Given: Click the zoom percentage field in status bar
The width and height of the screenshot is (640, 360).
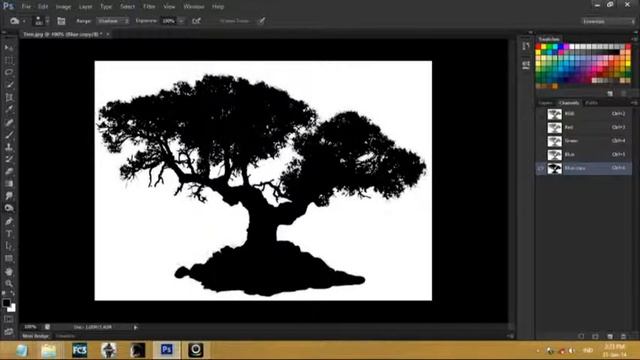Looking at the screenshot, I should (31, 327).
